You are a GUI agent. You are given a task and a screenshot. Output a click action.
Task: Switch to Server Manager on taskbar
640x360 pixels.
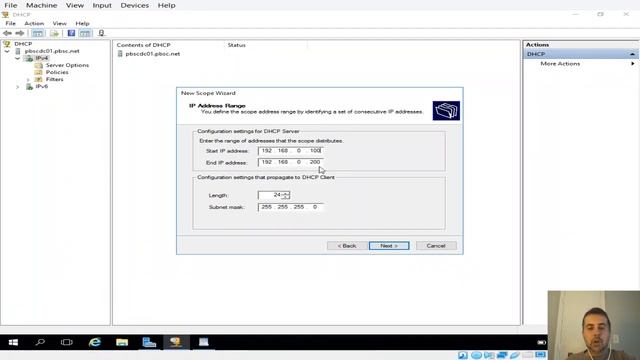tap(149, 342)
